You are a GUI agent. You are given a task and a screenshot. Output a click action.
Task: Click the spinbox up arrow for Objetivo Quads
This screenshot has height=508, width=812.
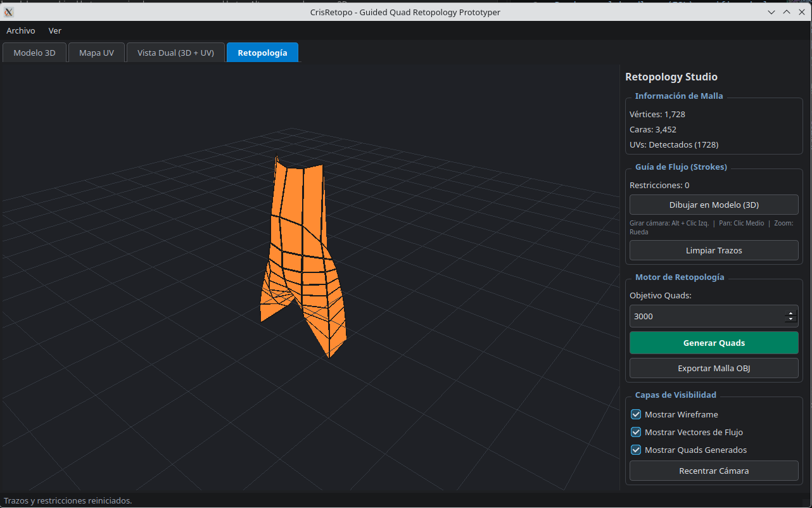790,313
